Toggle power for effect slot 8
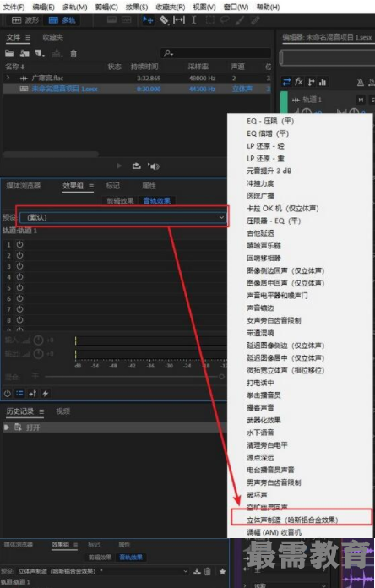375x588 pixels. tap(19, 320)
